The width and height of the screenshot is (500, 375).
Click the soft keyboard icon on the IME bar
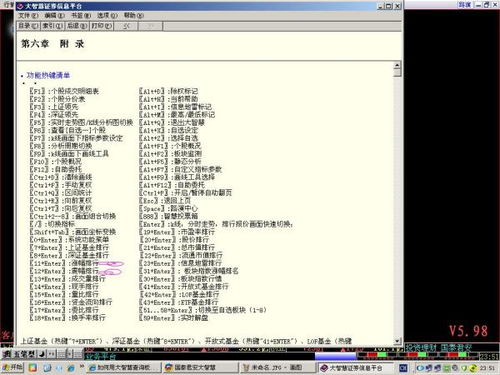(x=61, y=354)
